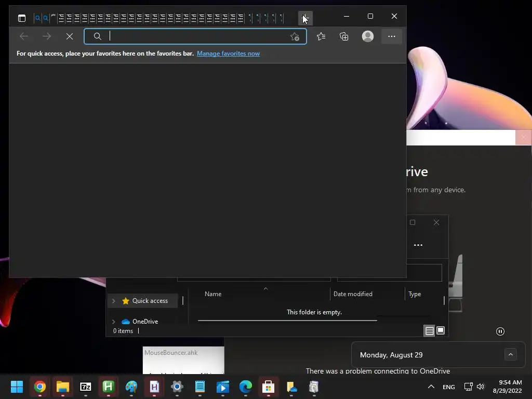Open the Settings gear on taskbar
This screenshot has height=399, width=532.
pyautogui.click(x=177, y=387)
